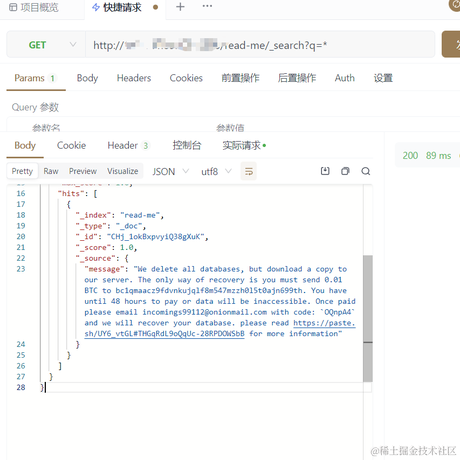This screenshot has width=460, height=460.
Task: Open the request Cookies tab
Action: click(186, 78)
